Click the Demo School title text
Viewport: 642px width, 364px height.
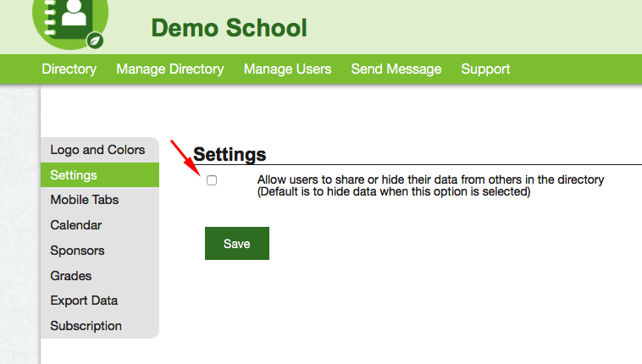tap(229, 28)
